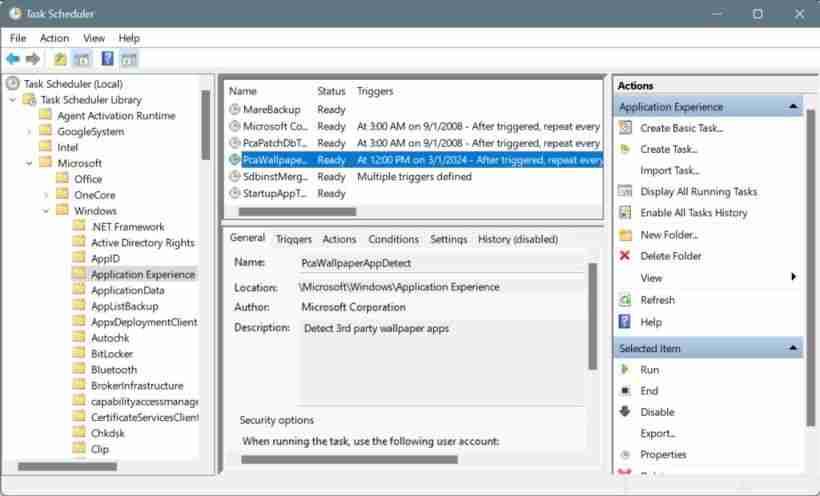Click the folder tree vertical scrollbar
The image size is (820, 496).
(206, 125)
